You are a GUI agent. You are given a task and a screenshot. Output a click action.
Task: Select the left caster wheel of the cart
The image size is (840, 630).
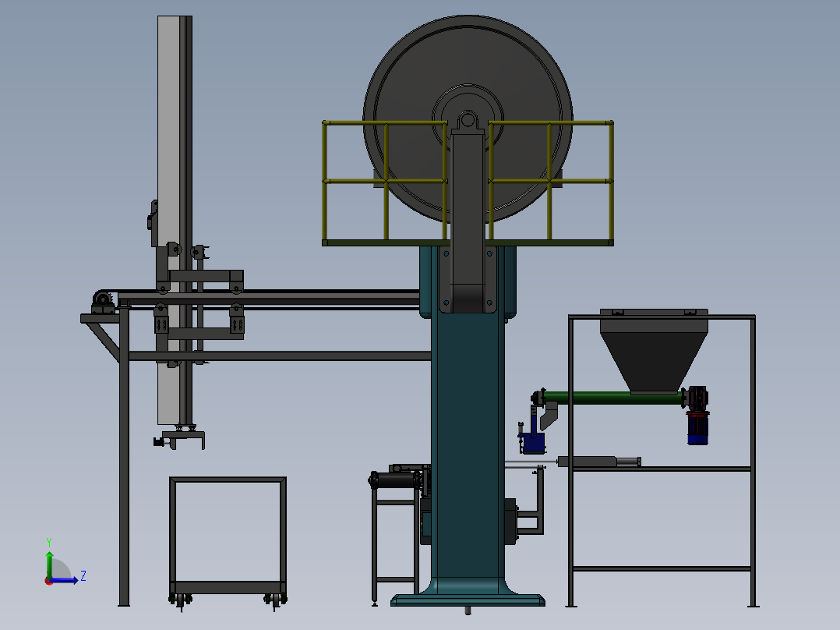(181, 600)
